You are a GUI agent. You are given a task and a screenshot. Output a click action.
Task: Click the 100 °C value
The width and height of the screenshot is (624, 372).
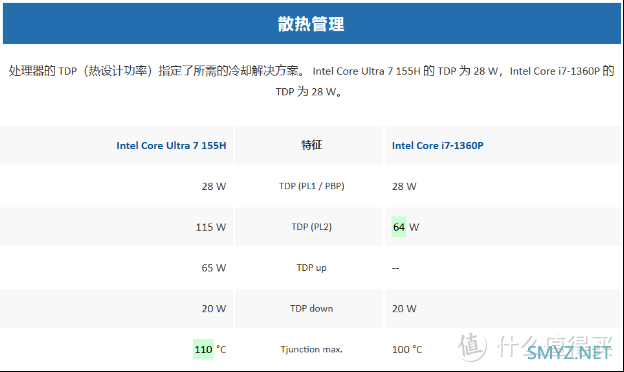click(407, 349)
